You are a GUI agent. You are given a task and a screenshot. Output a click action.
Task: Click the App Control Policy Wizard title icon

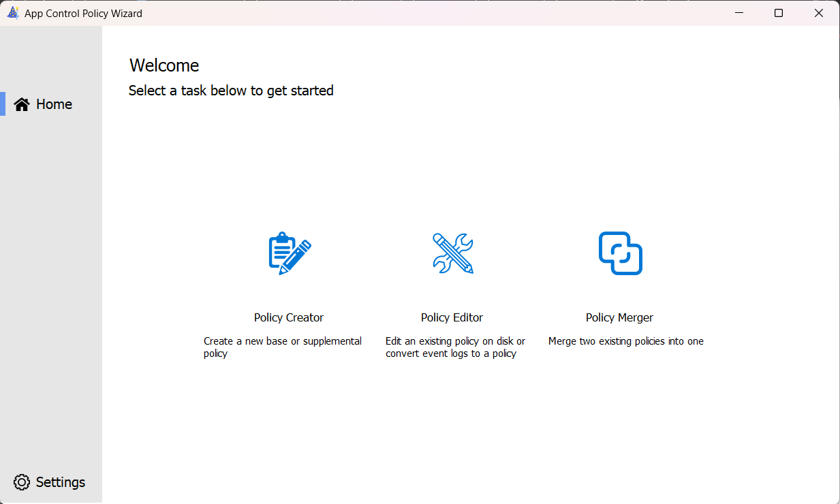[12, 13]
